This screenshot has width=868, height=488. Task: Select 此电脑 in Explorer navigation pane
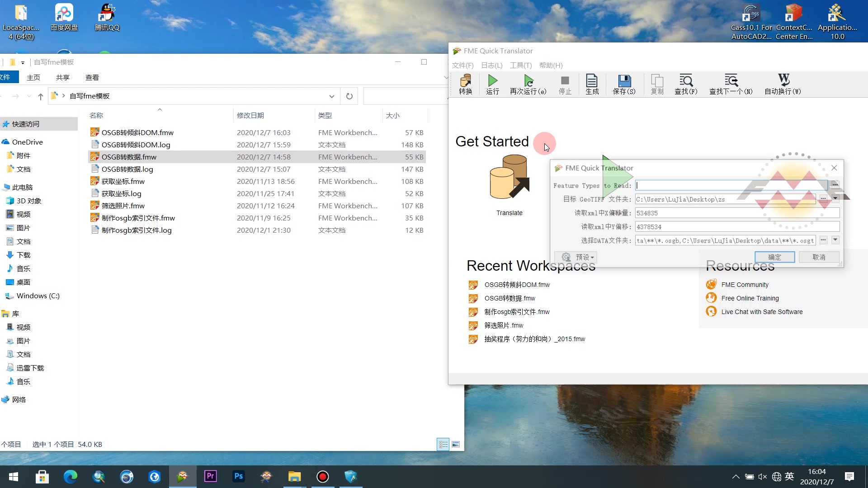23,188
